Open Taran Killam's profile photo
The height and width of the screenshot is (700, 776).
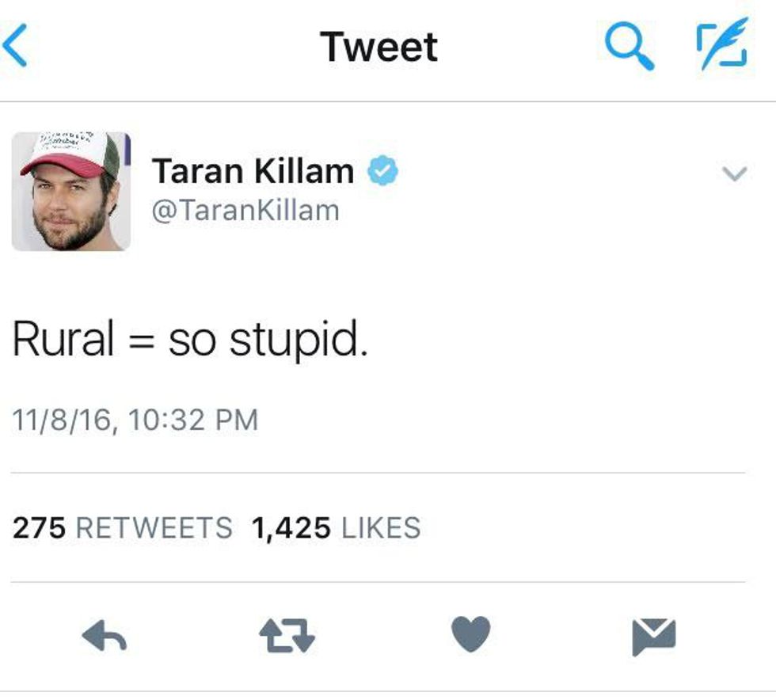70,192
